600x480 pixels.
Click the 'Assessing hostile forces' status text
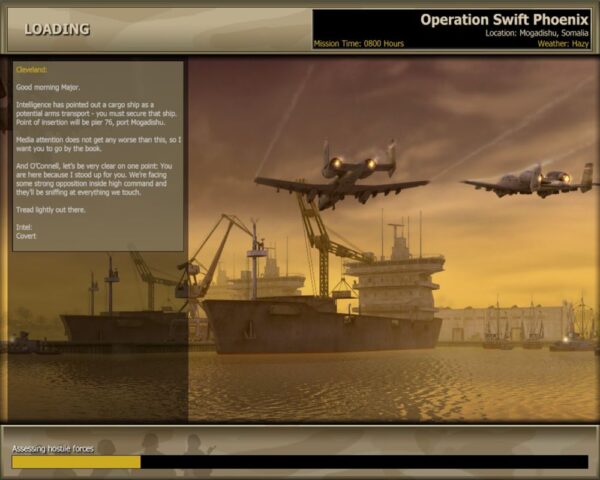click(x=53, y=449)
